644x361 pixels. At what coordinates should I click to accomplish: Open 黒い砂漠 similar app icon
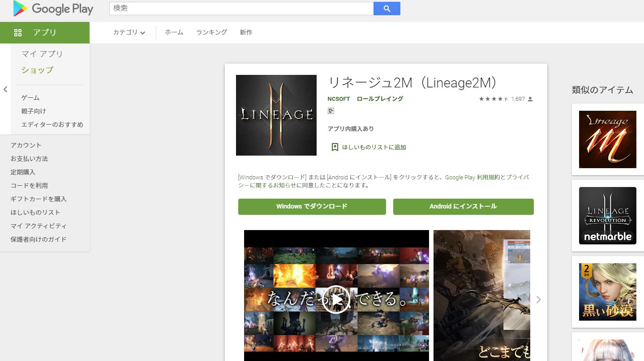click(608, 292)
